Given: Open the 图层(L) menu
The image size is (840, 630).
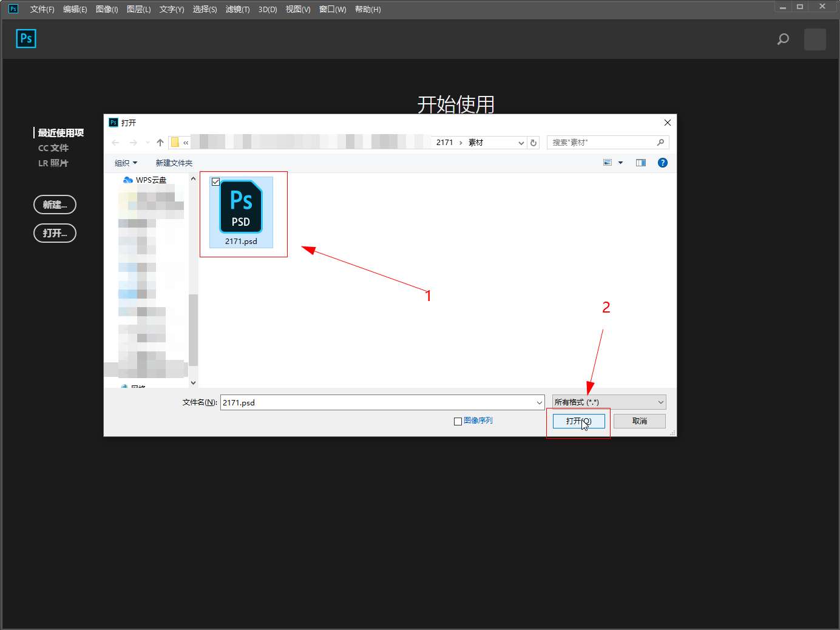Looking at the screenshot, I should click(138, 9).
